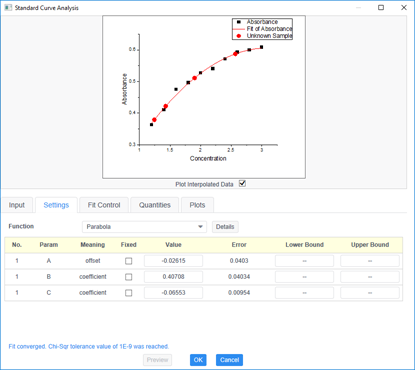Click the Standard Curve Analysis title icon
Image resolution: width=415 pixels, height=370 pixels.
pyautogui.click(x=8, y=7)
